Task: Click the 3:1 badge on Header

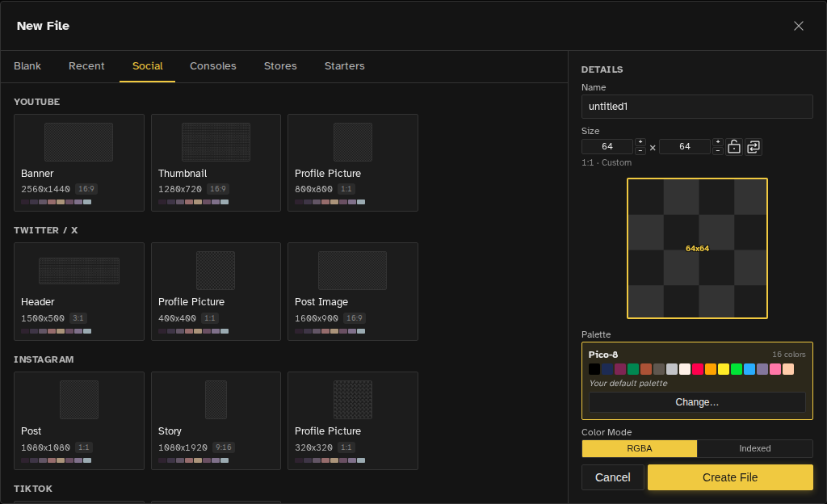Action: [78, 318]
